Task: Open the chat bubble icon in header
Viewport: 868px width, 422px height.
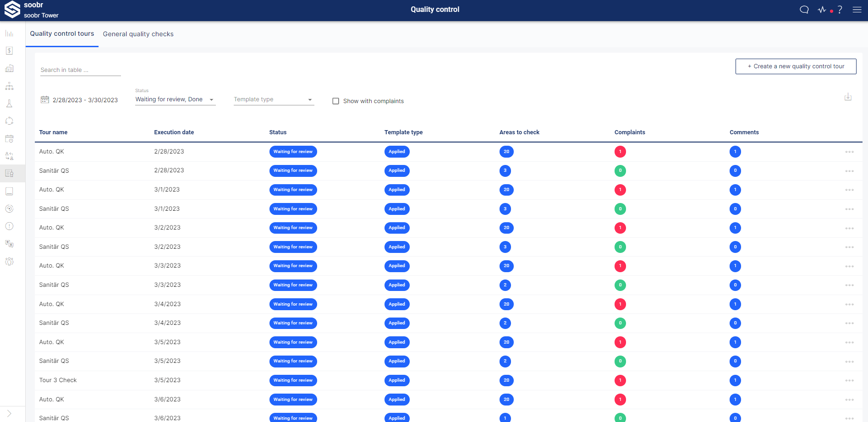Action: pyautogui.click(x=804, y=10)
